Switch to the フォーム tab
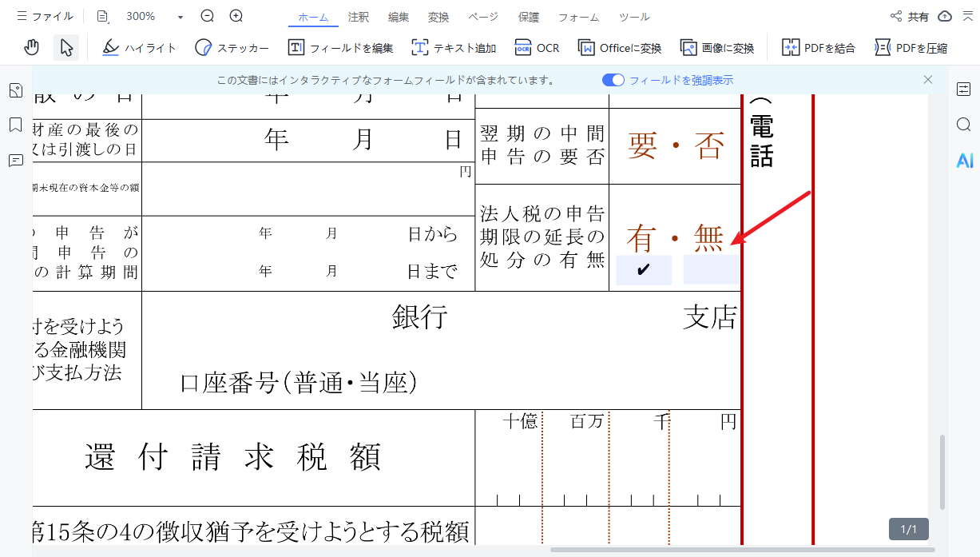 [x=578, y=16]
